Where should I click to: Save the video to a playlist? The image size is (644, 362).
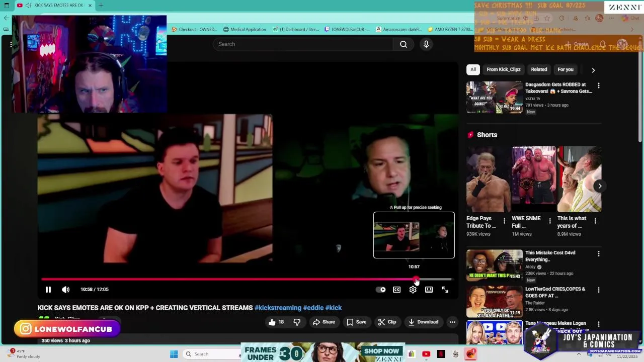tap(356, 322)
